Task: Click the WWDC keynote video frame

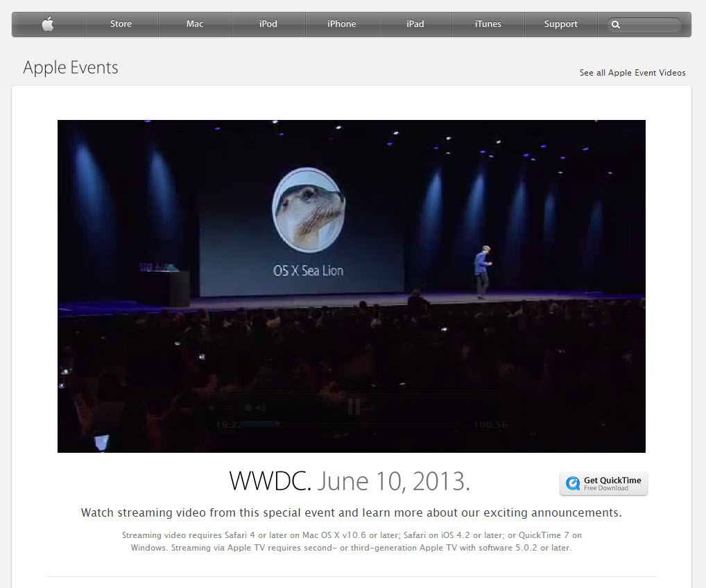Action: pyautogui.click(x=351, y=286)
